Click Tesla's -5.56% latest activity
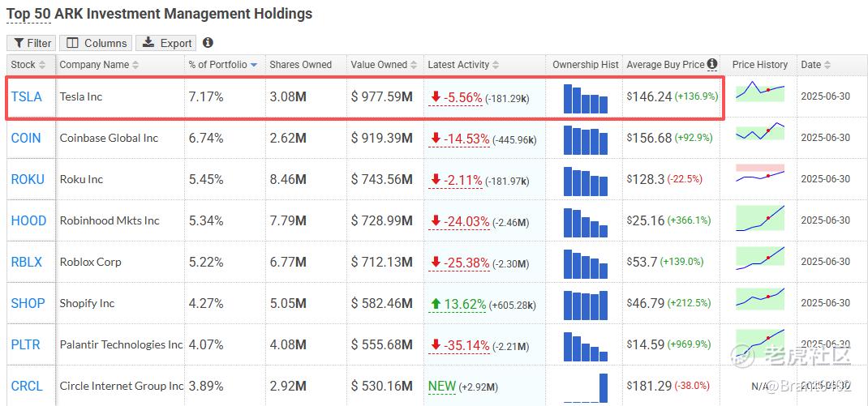The width and height of the screenshot is (868, 406). (x=455, y=97)
